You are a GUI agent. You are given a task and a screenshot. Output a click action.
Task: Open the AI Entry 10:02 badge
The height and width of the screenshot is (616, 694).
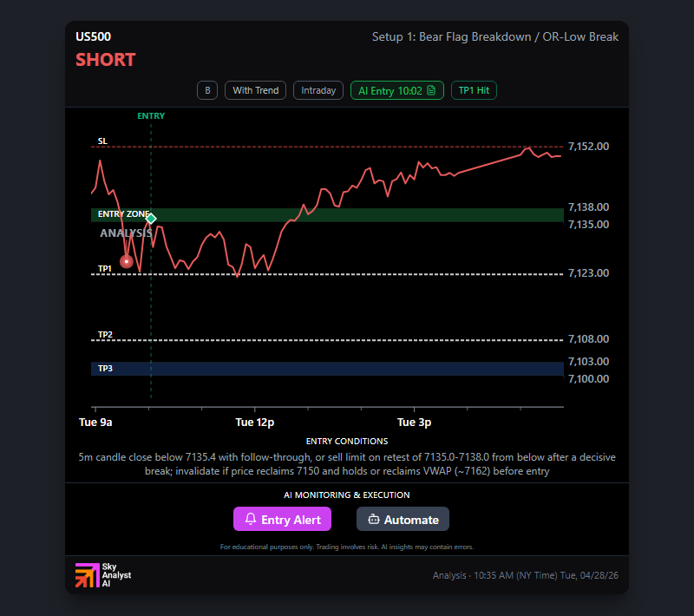pyautogui.click(x=397, y=91)
